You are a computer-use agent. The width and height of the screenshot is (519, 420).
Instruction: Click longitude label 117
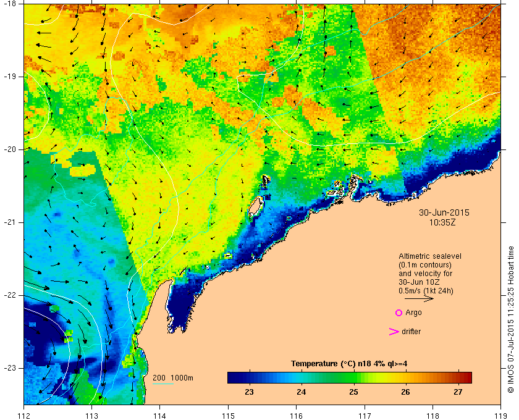365,415
